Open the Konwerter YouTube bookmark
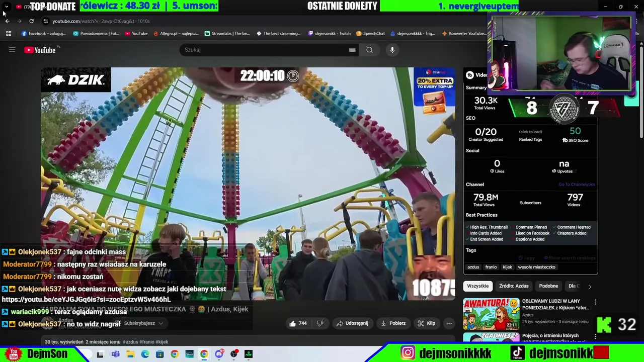 (x=464, y=34)
